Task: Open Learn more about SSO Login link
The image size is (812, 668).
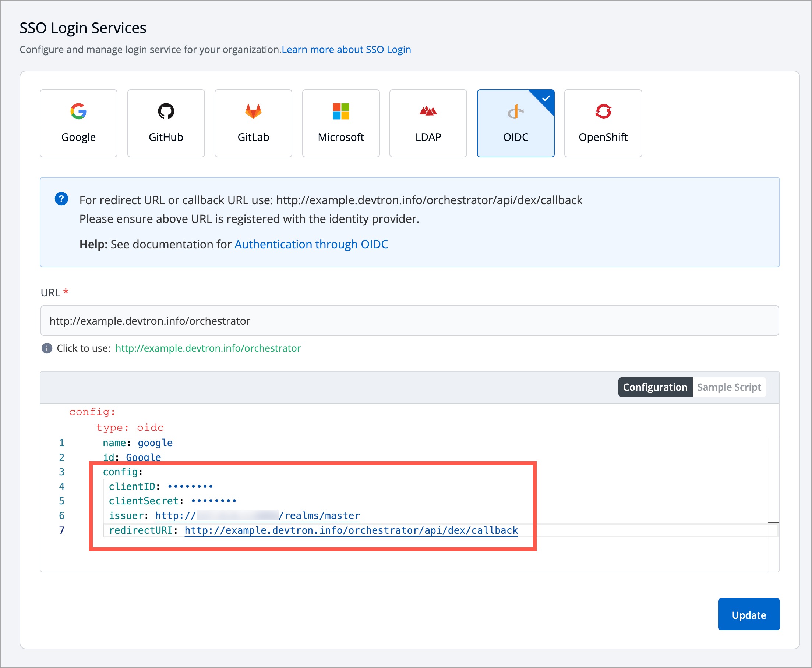Action: [x=346, y=50]
